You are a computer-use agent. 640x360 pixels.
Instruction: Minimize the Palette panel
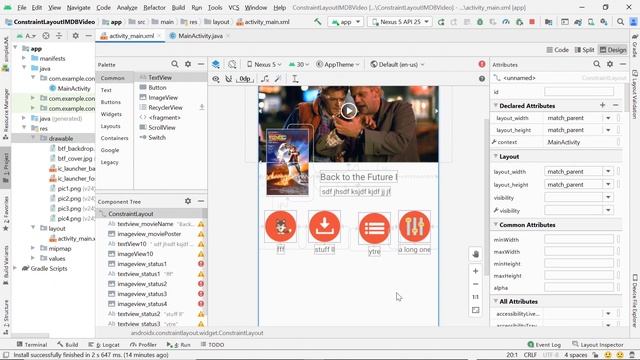pyautogui.click(x=201, y=64)
